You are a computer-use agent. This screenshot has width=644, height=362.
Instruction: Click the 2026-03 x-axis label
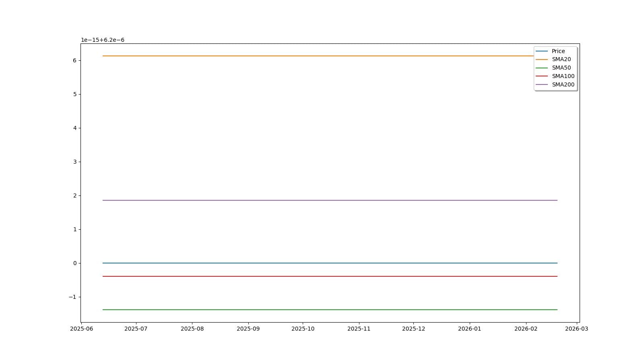click(x=576, y=329)
